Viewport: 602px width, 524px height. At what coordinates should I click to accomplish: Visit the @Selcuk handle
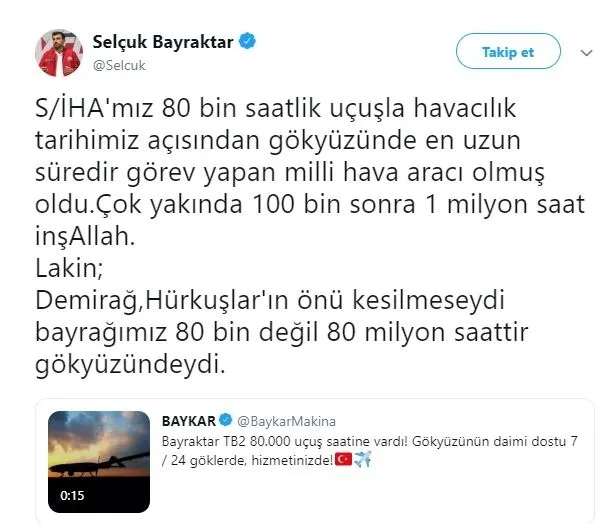tap(119, 65)
